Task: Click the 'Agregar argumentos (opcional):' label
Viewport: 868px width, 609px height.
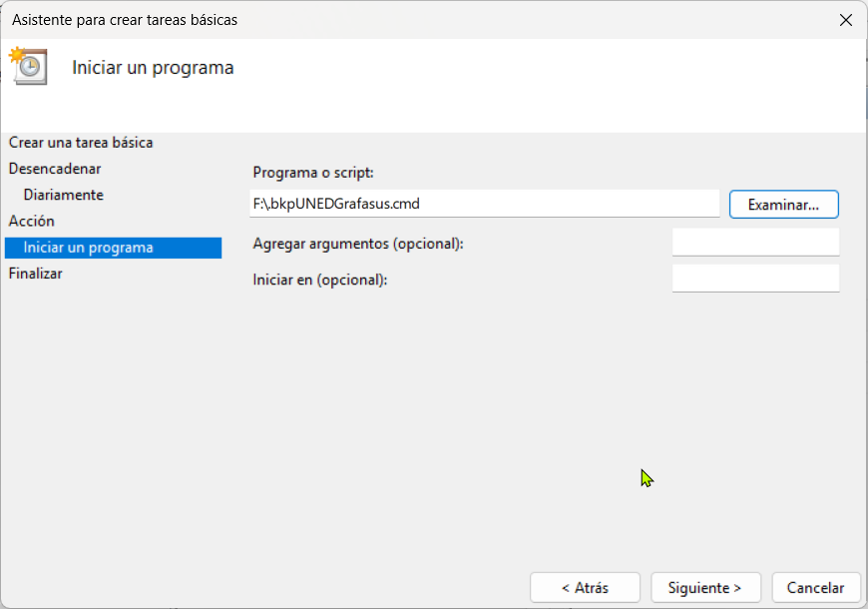Action: (358, 244)
